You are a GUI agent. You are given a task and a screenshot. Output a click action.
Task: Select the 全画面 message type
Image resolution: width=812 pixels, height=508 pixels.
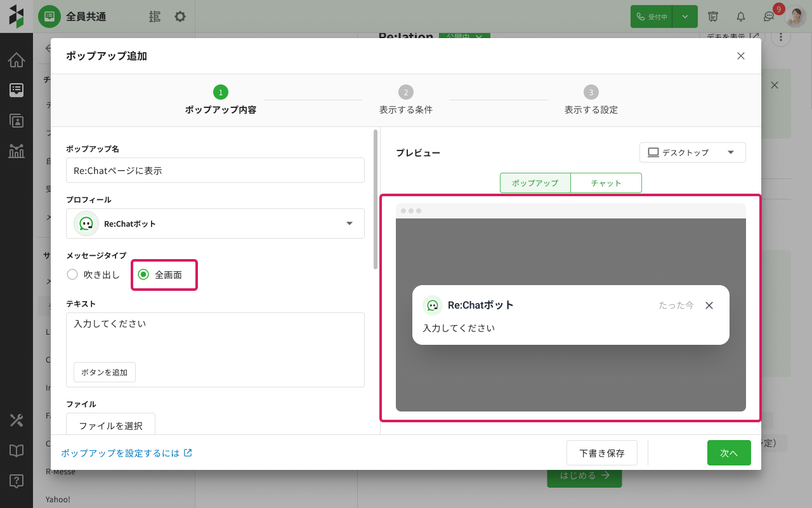pos(143,275)
